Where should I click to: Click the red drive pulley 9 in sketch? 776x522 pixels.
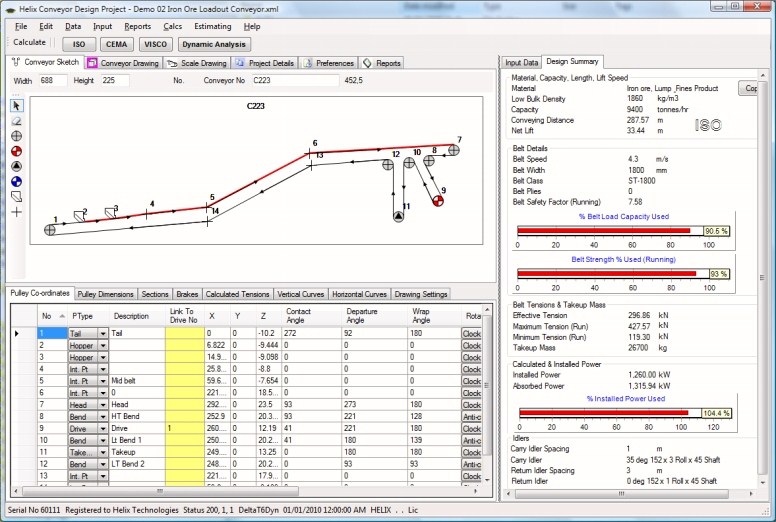coord(437,201)
